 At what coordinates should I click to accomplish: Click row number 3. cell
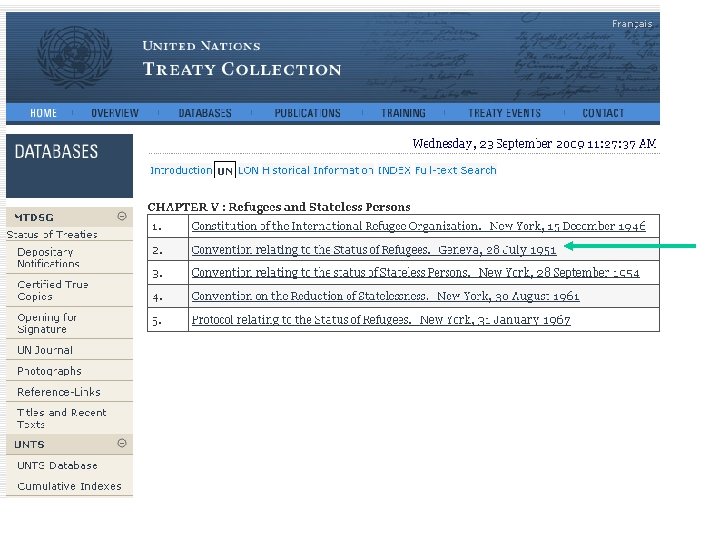[x=168, y=273]
